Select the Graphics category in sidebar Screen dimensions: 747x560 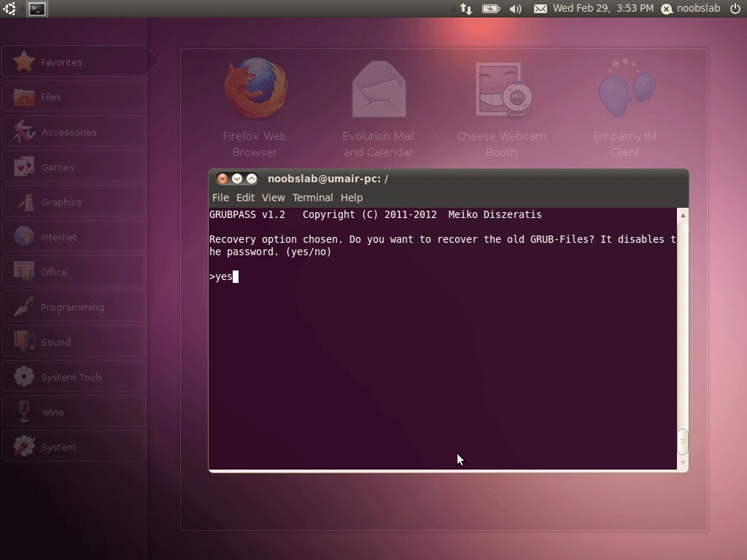point(24,202)
